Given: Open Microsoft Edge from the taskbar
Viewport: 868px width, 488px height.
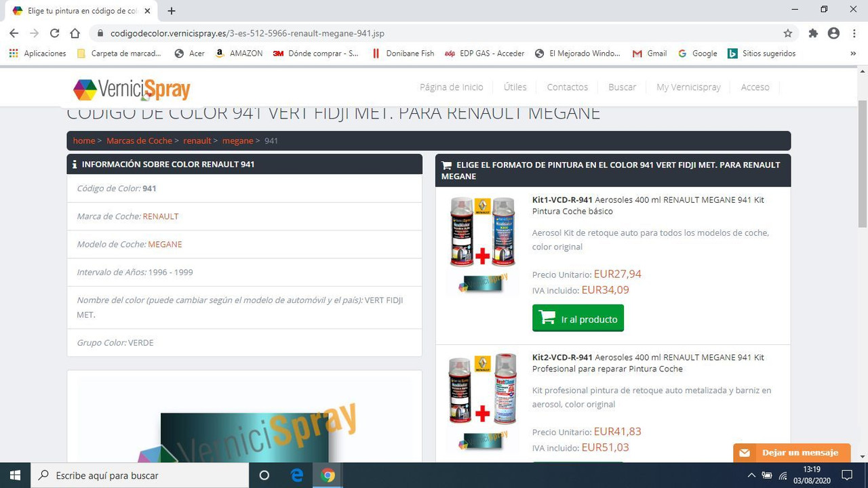Looking at the screenshot, I should point(296,475).
